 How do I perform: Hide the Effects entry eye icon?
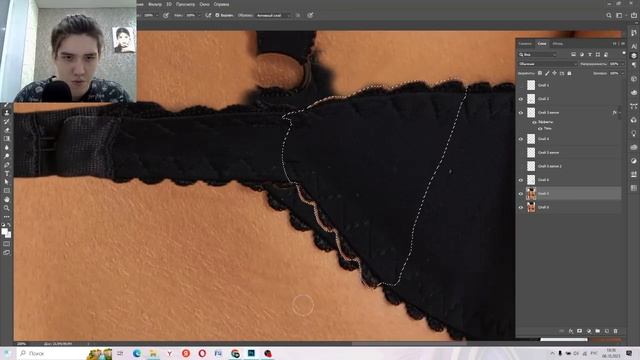click(x=534, y=122)
